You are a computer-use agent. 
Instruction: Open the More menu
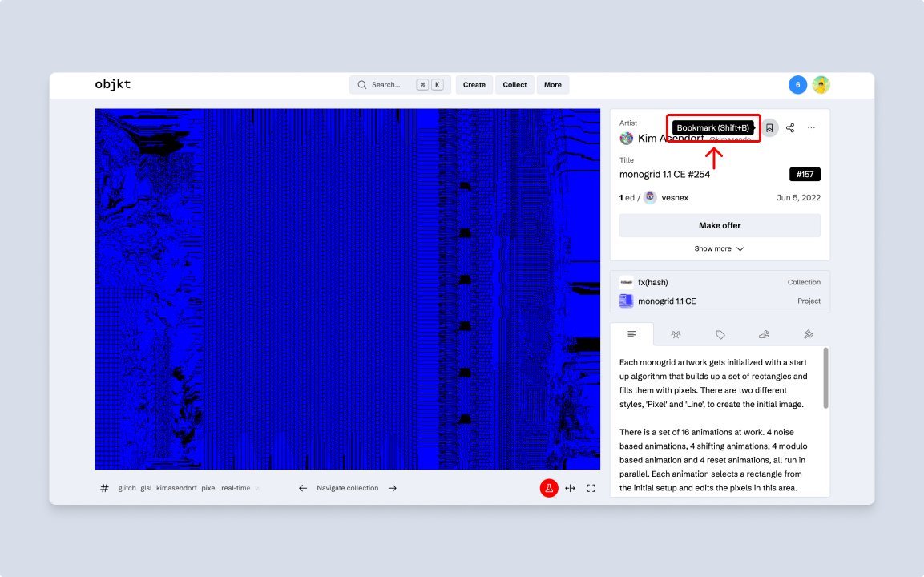(553, 85)
